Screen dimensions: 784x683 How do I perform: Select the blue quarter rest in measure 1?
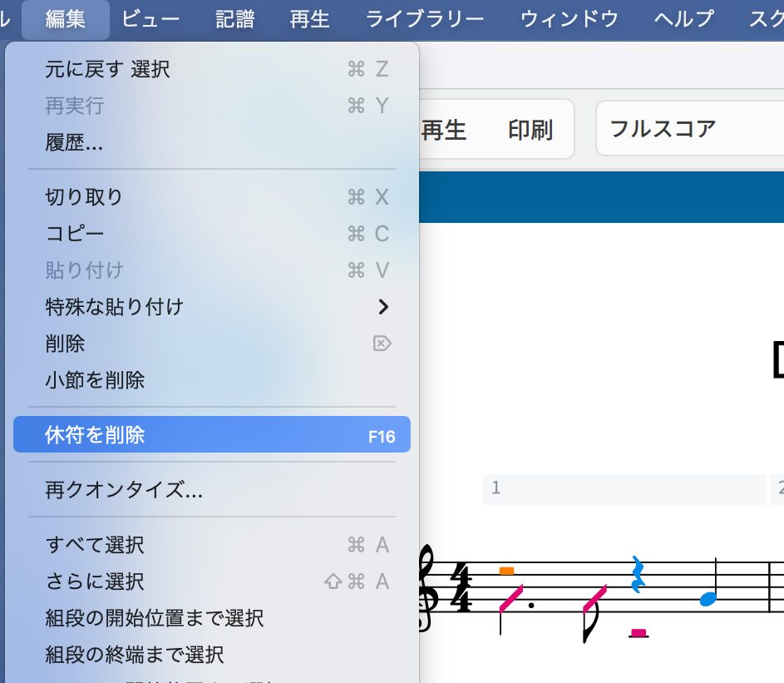pyautogui.click(x=638, y=575)
